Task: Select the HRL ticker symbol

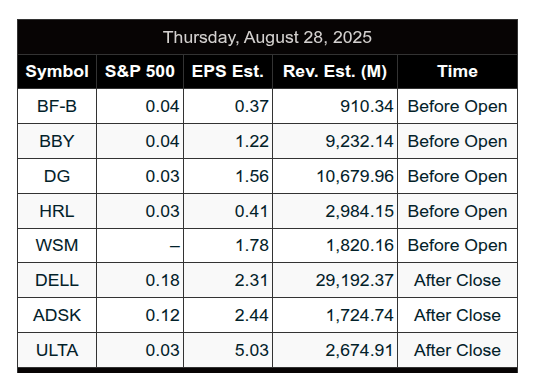Action: coord(57,211)
